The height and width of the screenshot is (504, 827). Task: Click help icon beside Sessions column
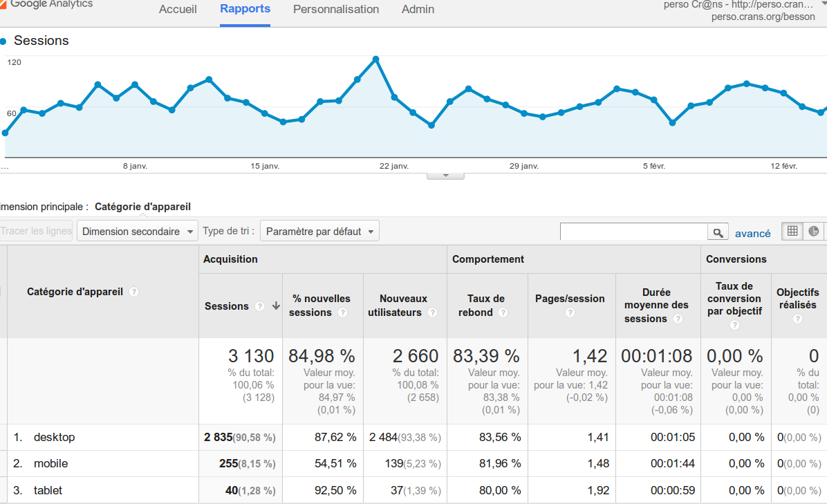pos(259,306)
